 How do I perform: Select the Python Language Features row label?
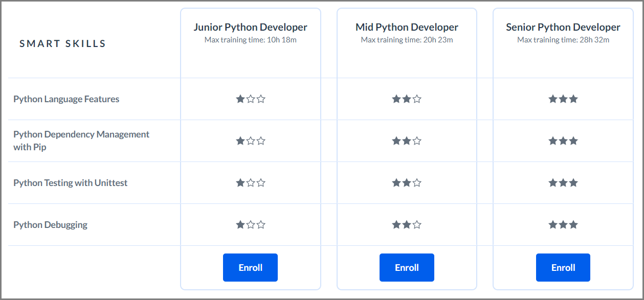tap(66, 99)
